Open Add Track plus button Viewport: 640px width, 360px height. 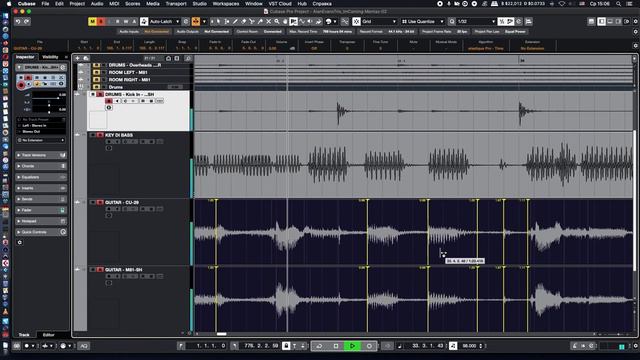tap(77, 58)
